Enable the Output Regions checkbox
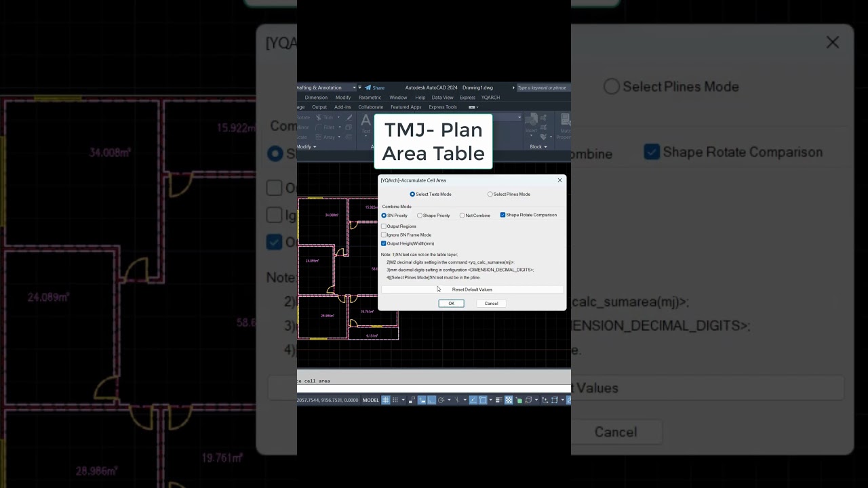 click(384, 226)
